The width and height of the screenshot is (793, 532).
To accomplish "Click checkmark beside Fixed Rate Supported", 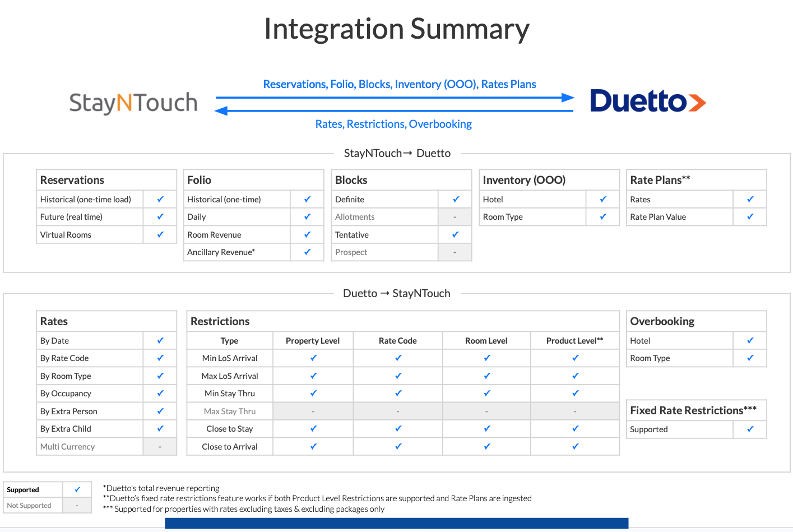I will 750,429.
